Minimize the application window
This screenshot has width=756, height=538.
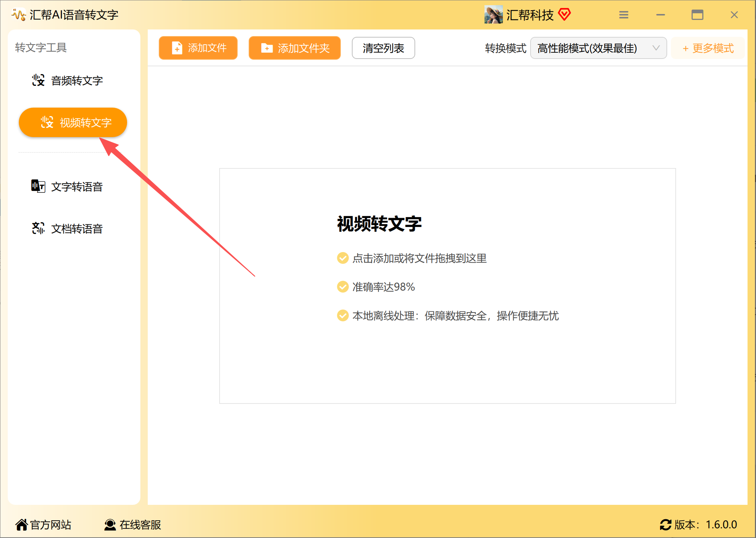tap(661, 15)
